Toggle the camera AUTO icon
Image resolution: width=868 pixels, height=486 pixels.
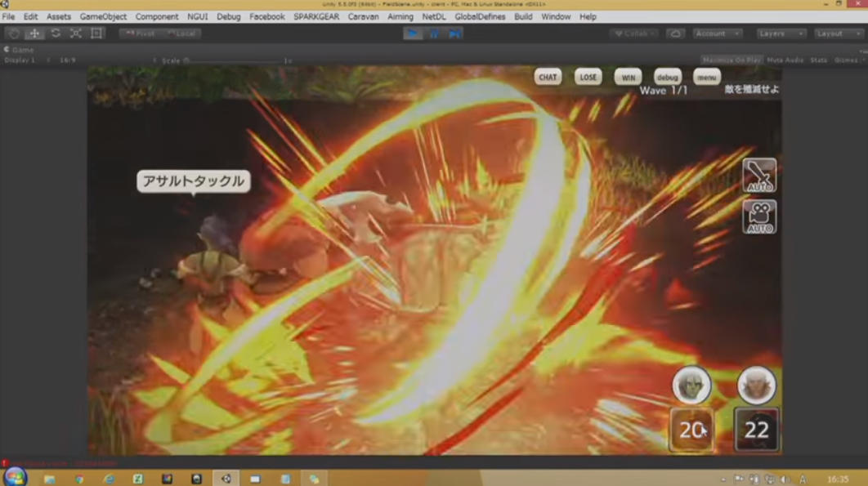coord(759,217)
